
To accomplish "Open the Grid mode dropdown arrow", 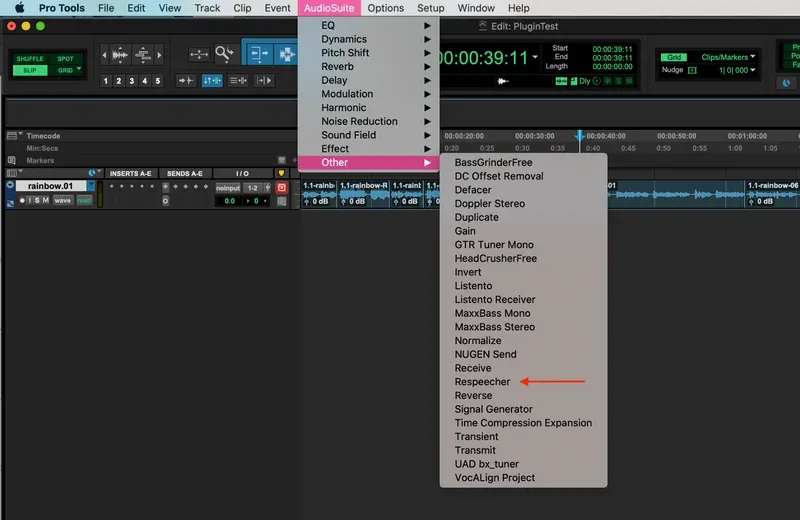I will tap(79, 69).
